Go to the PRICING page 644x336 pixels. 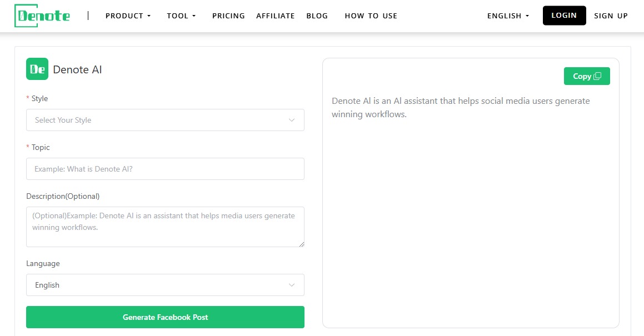click(228, 16)
